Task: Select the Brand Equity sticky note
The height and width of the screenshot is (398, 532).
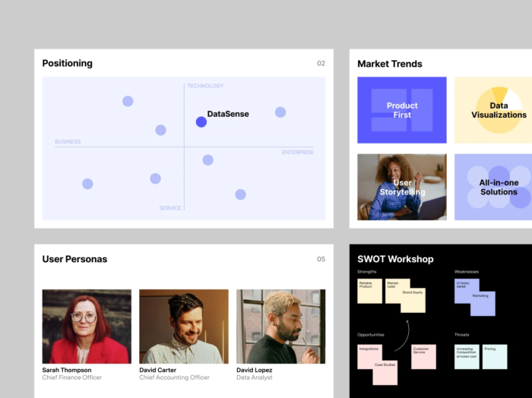Action: [414, 301]
